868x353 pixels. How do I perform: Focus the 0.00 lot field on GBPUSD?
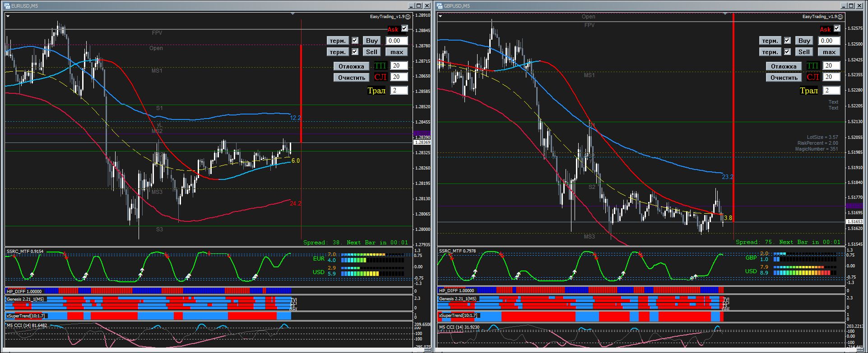(x=829, y=41)
